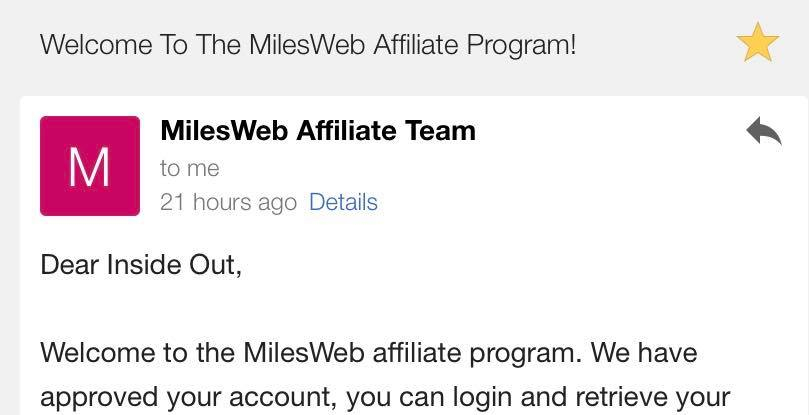The image size is (809, 415).
Task: Tap the pink M sender avatar
Action: (x=90, y=166)
